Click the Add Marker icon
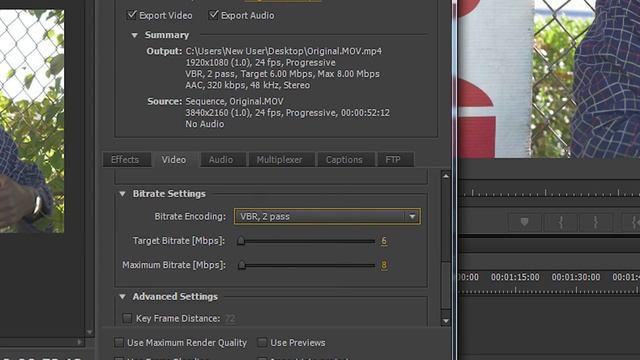Viewport: 640px width, 360px height. (524, 222)
